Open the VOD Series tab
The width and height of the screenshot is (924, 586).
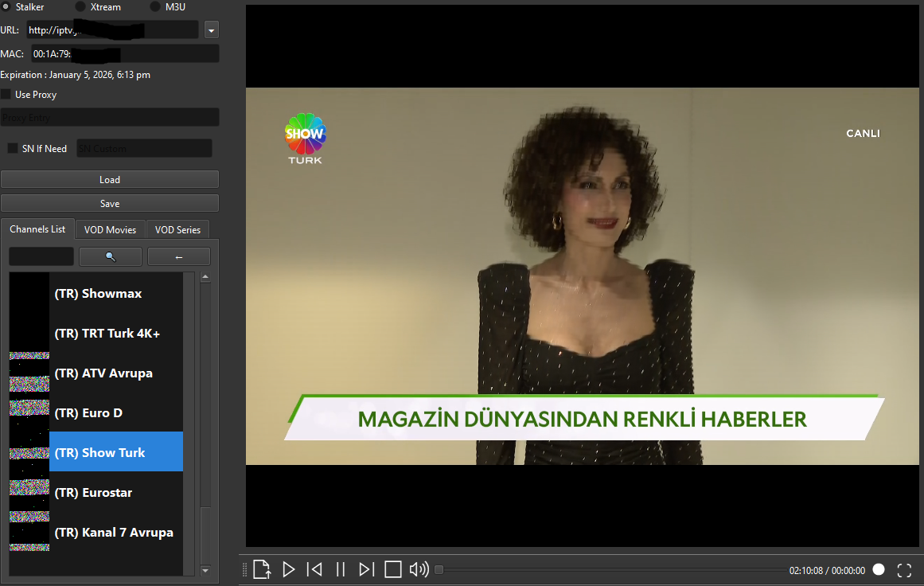tap(177, 230)
